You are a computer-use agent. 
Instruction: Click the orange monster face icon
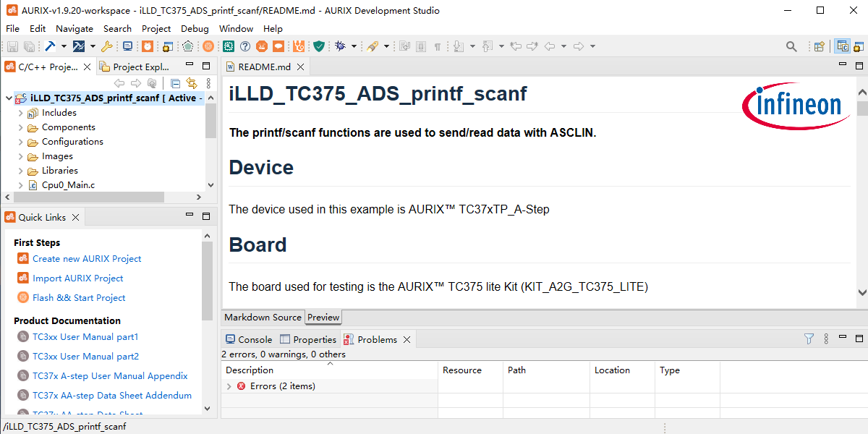[262, 46]
